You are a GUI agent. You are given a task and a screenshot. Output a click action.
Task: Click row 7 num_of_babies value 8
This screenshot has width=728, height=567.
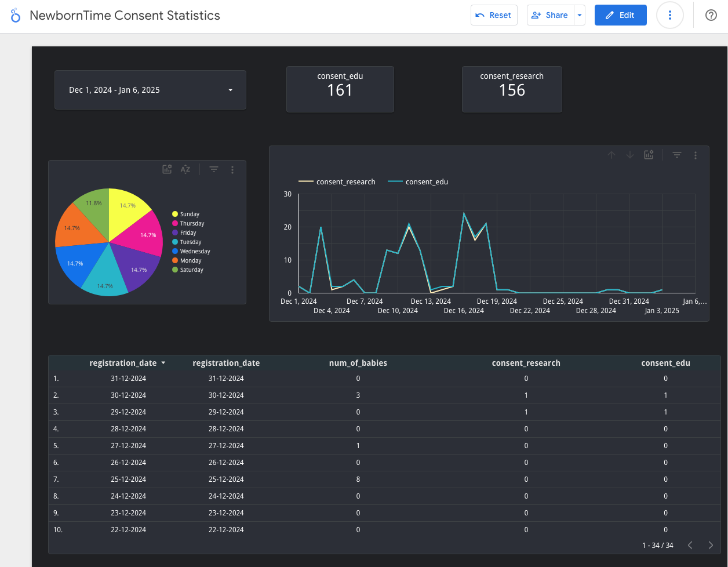click(358, 479)
